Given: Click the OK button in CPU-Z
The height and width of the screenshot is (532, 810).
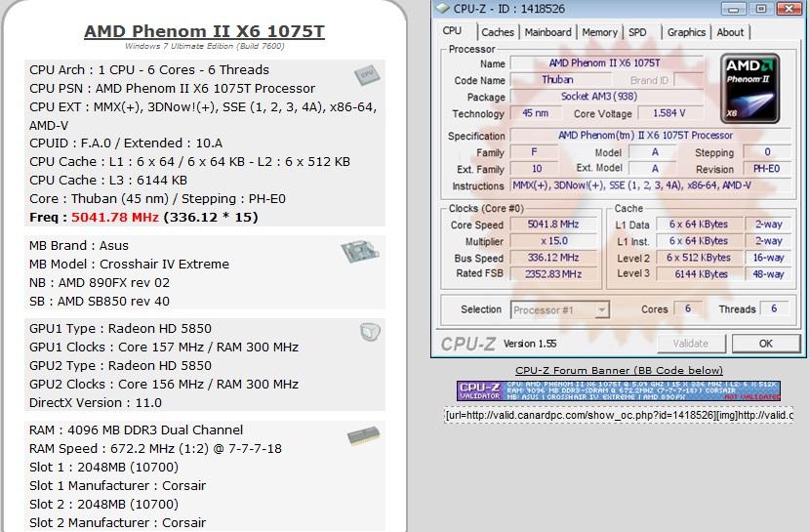Looking at the screenshot, I should coord(765,344).
